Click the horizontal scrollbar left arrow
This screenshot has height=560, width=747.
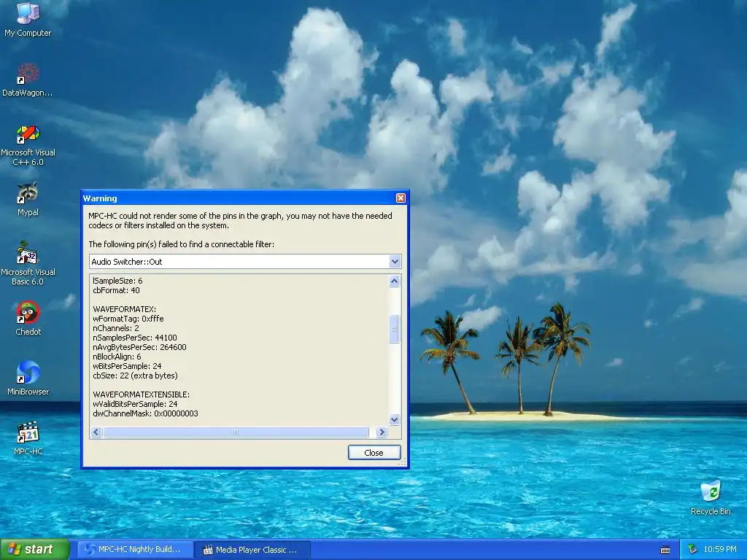96,432
